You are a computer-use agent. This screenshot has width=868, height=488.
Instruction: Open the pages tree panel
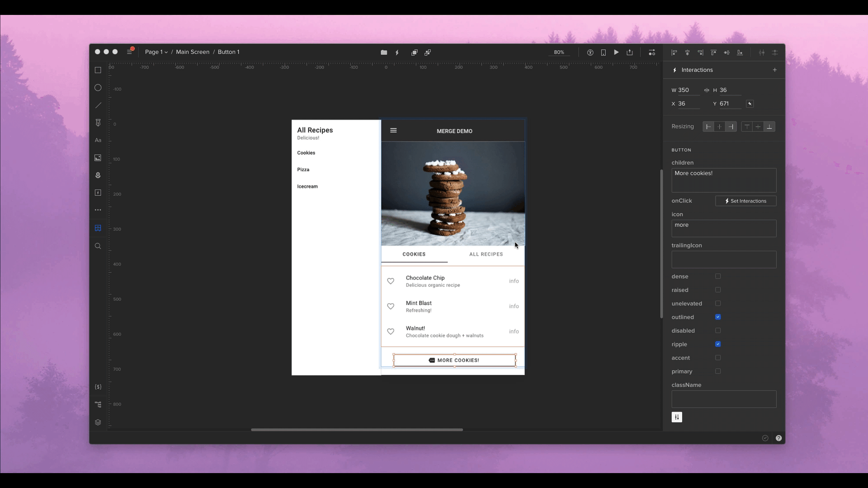(x=98, y=404)
